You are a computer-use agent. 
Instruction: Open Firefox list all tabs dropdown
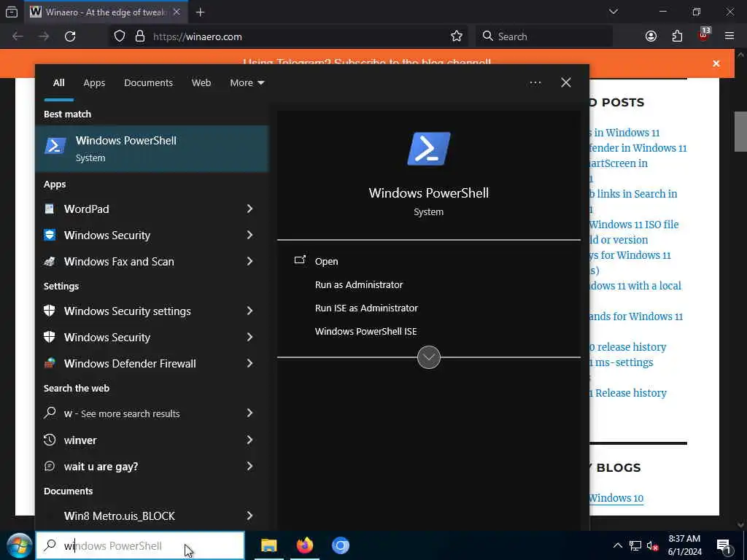coord(614,12)
